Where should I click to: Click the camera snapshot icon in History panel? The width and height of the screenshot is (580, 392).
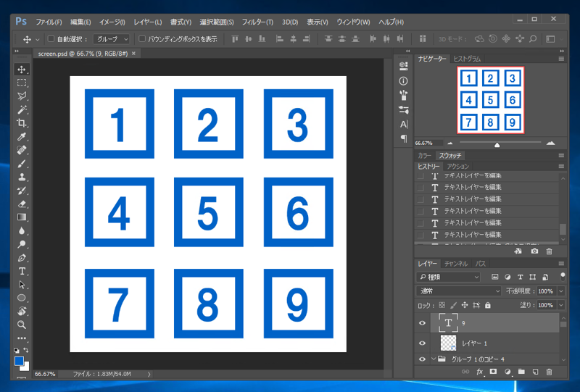click(534, 251)
